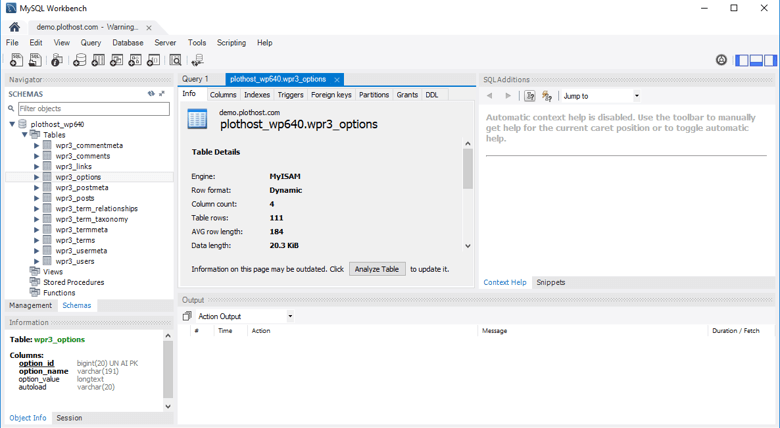Toggle the bottom output panel visibility
The height and width of the screenshot is (428, 780).
[x=756, y=60]
